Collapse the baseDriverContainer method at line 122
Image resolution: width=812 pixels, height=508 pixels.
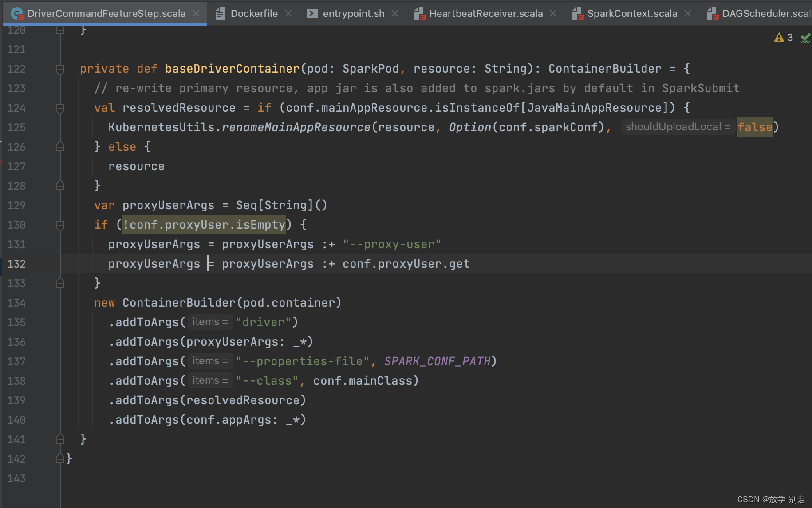pyautogui.click(x=60, y=69)
